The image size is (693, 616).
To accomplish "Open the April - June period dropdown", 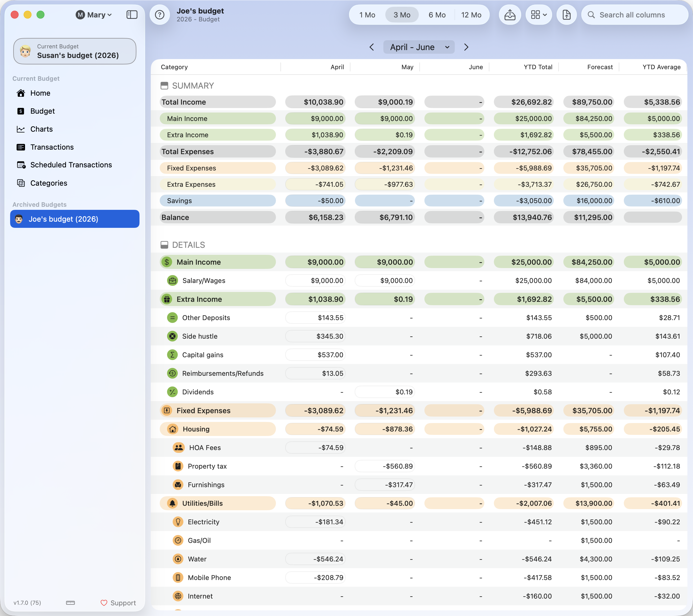I will coord(419,47).
